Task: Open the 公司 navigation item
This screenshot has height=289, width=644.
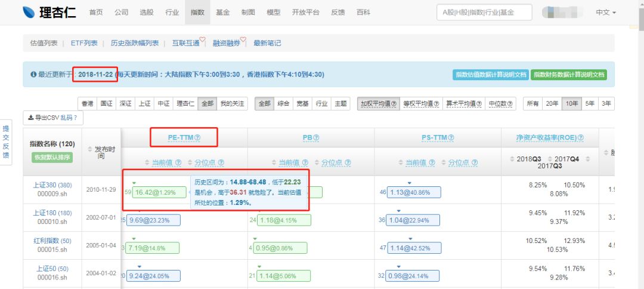Action: [x=121, y=13]
